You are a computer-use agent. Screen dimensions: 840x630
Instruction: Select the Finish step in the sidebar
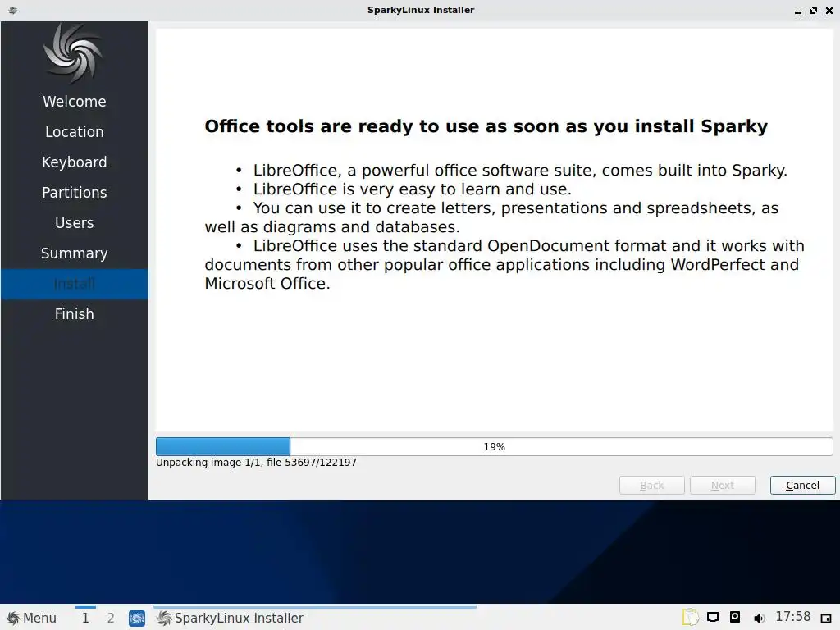(75, 314)
